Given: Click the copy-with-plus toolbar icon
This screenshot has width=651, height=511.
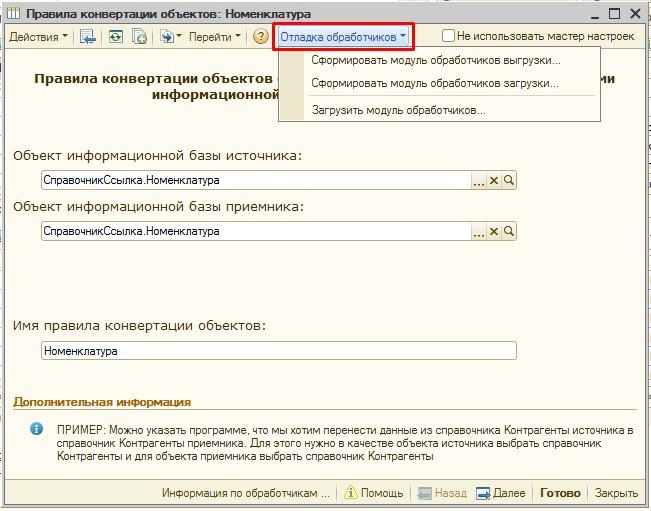Looking at the screenshot, I should pyautogui.click(x=140, y=37).
